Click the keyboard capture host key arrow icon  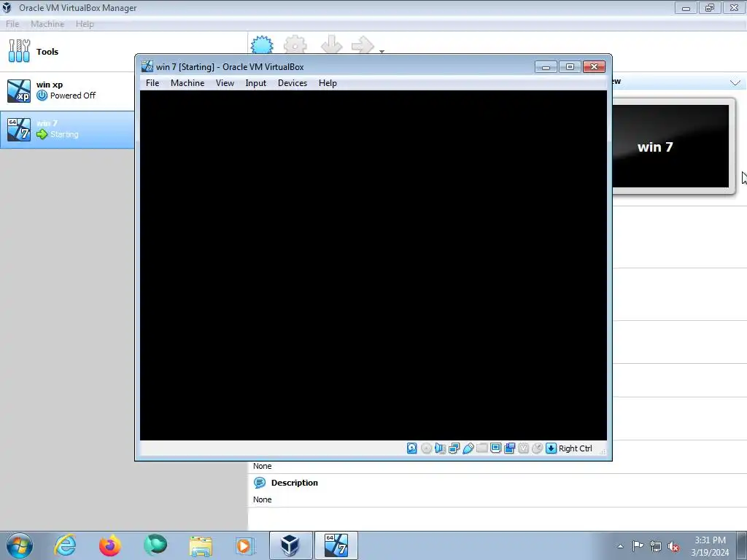click(551, 448)
